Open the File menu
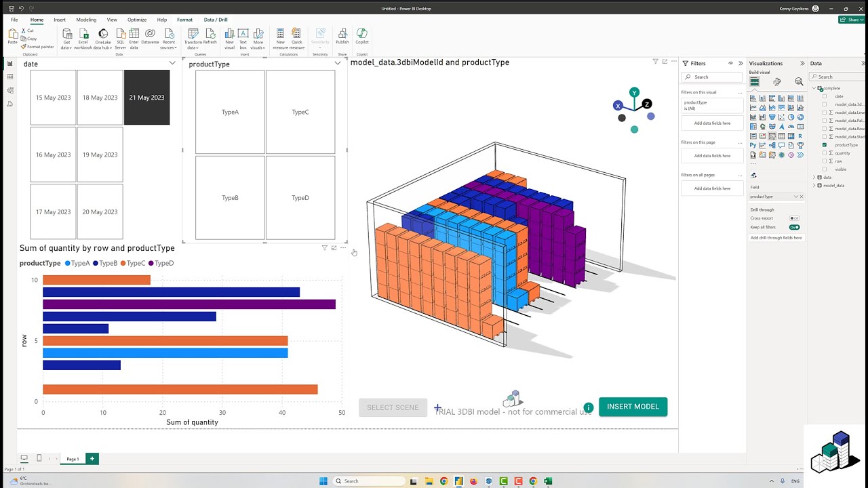 (x=14, y=20)
